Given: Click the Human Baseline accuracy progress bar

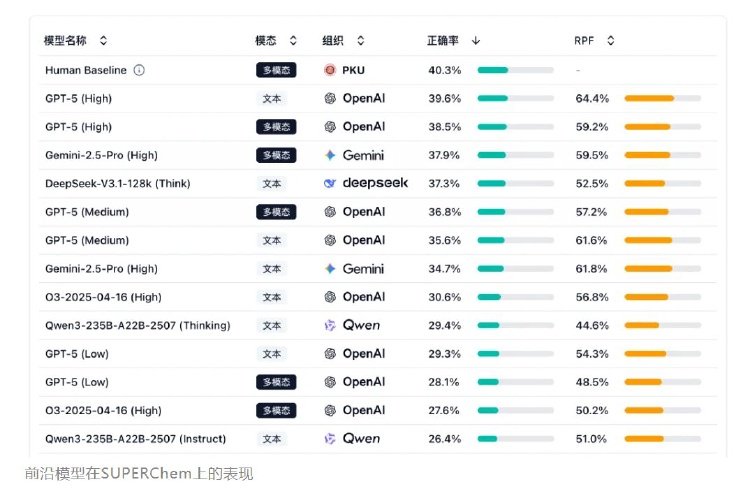Looking at the screenshot, I should (515, 70).
